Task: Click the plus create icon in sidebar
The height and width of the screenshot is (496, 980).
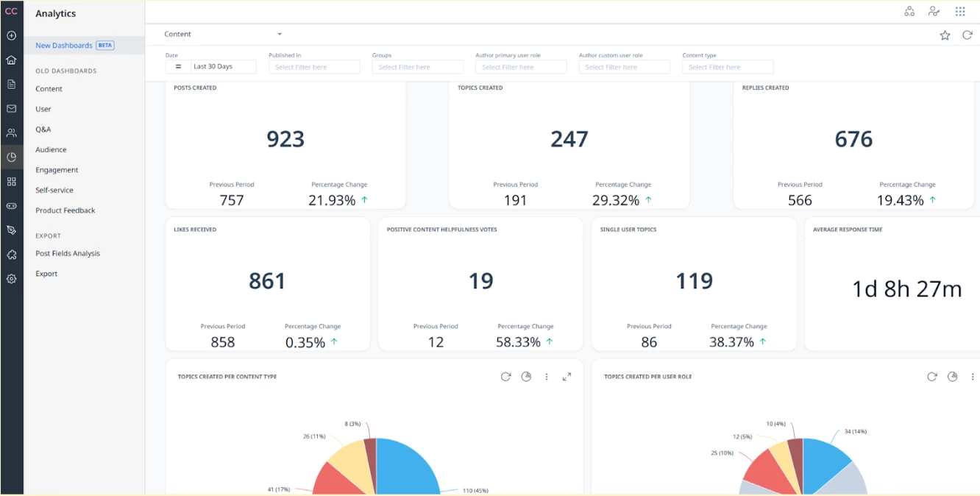Action: [11, 35]
